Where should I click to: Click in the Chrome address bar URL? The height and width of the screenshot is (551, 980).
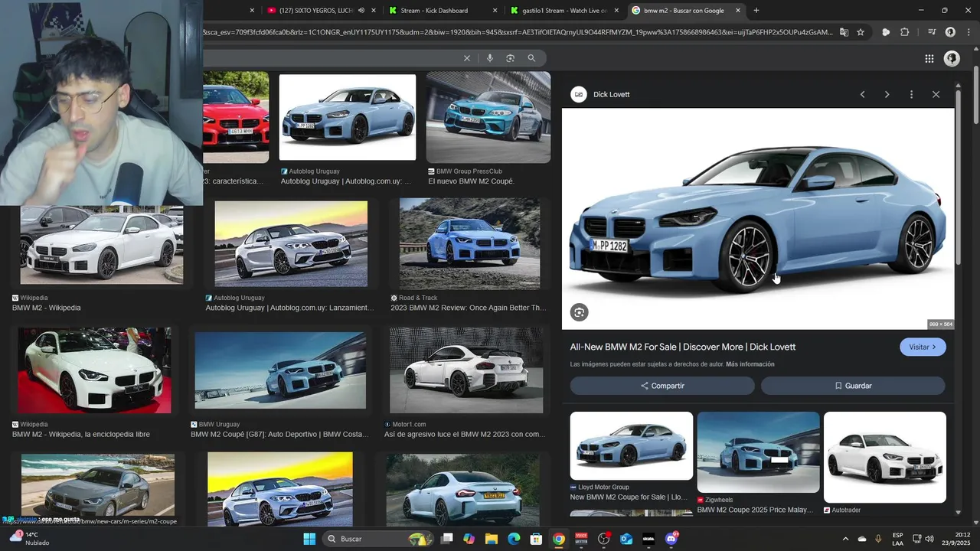pos(517,32)
